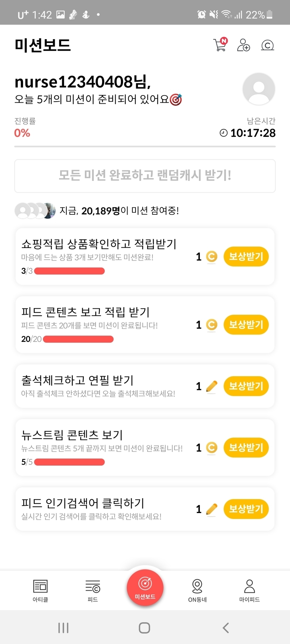Select the 미션보드 center tab
The image size is (290, 644).
[145, 587]
